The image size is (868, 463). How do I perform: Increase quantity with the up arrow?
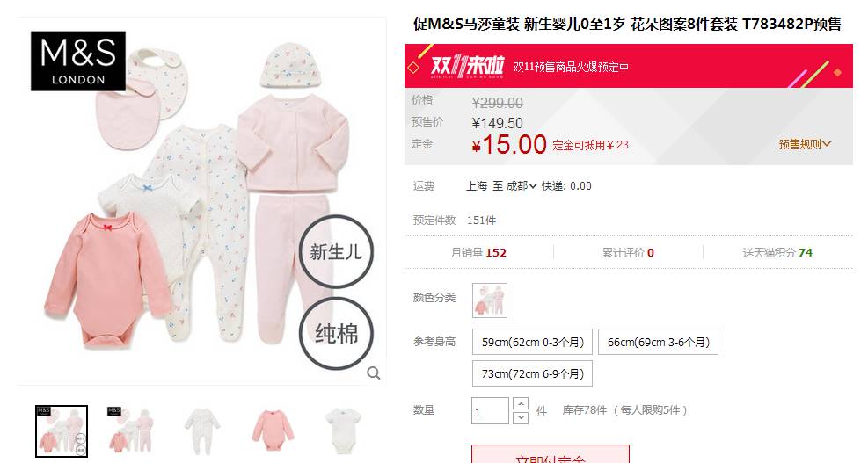pos(521,404)
